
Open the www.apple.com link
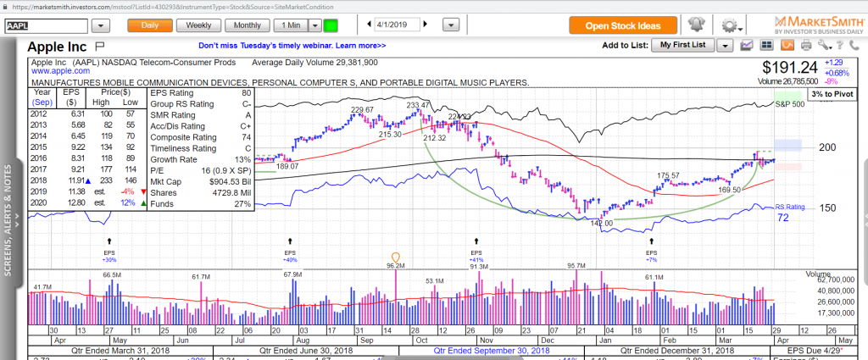click(55, 72)
